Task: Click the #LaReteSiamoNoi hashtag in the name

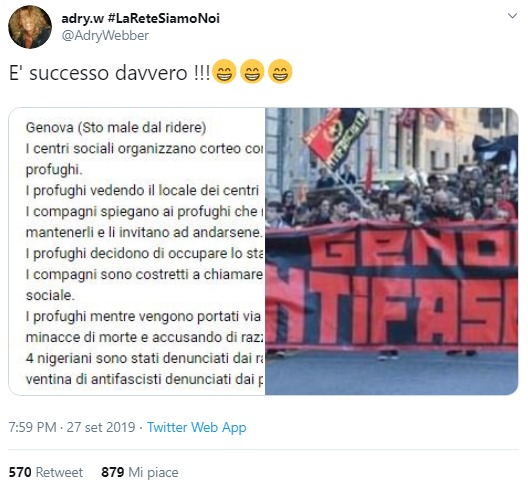Action: [164, 18]
